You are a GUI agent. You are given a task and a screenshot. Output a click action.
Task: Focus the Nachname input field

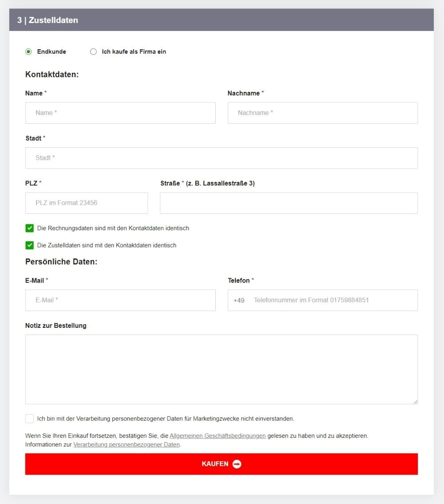(x=323, y=113)
